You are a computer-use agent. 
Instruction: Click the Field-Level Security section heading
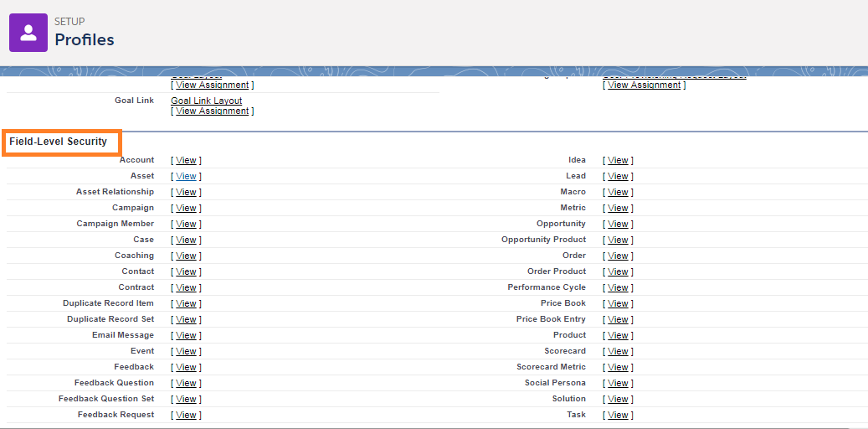[59, 142]
